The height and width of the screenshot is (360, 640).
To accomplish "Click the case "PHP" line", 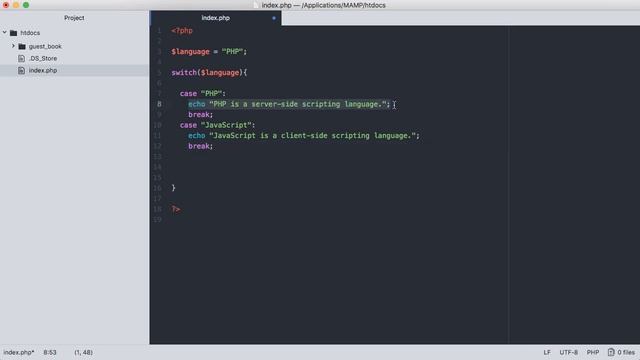I will [202, 94].
